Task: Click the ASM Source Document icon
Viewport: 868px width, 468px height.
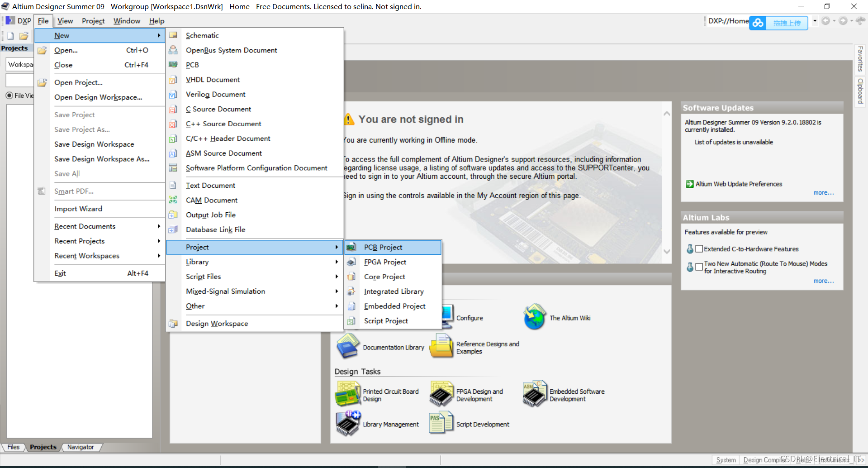Action: click(x=173, y=153)
